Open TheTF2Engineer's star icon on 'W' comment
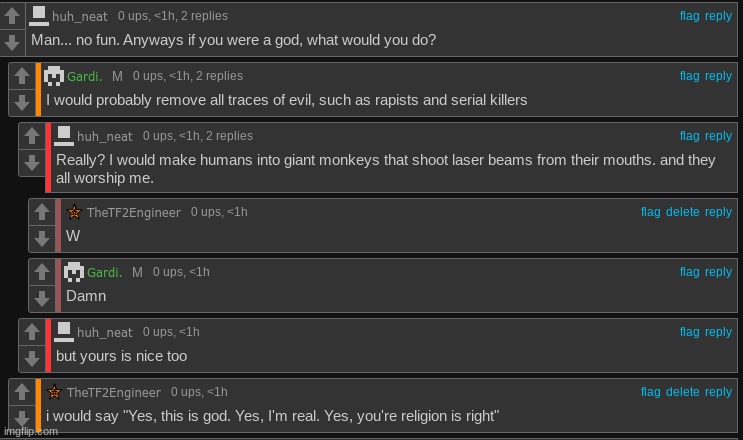Viewport: 743px width, 440px height. click(74, 212)
